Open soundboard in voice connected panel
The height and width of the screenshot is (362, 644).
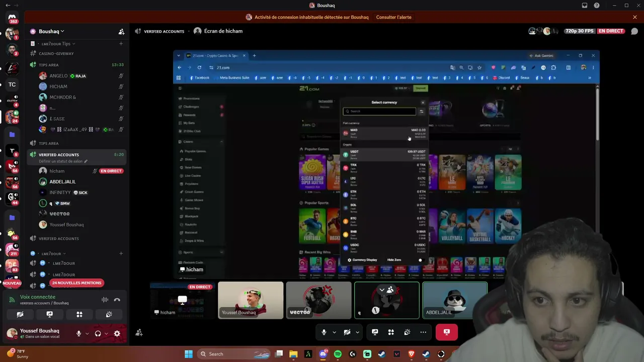click(x=109, y=314)
